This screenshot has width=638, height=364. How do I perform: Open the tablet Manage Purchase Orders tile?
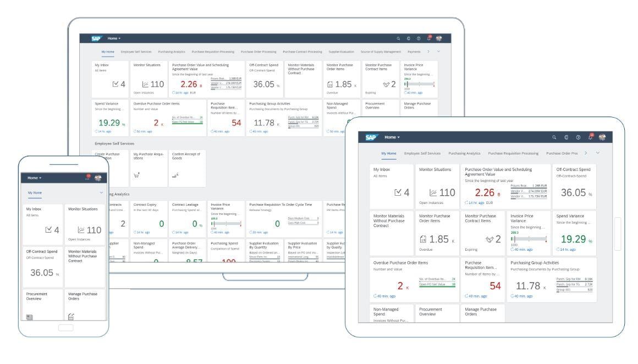click(482, 313)
